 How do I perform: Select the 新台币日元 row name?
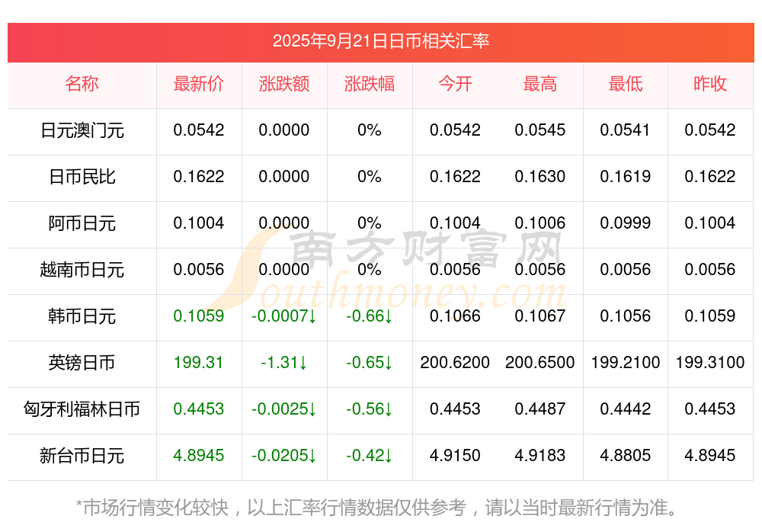coord(82,456)
